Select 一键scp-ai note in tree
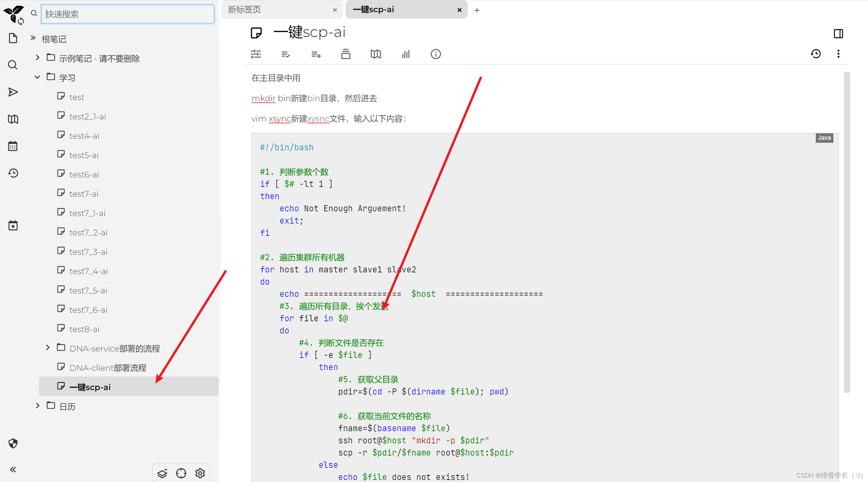Viewport: 868px width, 482px height. 129,386
